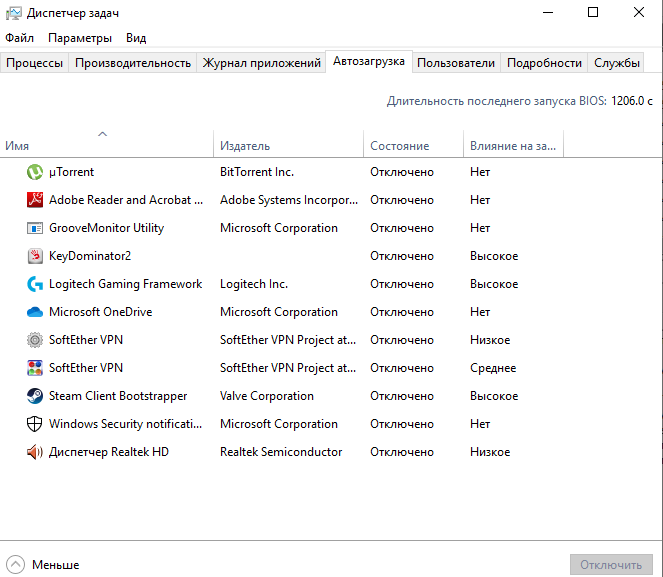The height and width of the screenshot is (577, 663).
Task: Select the Автозагрузка tab
Action: coord(369,62)
